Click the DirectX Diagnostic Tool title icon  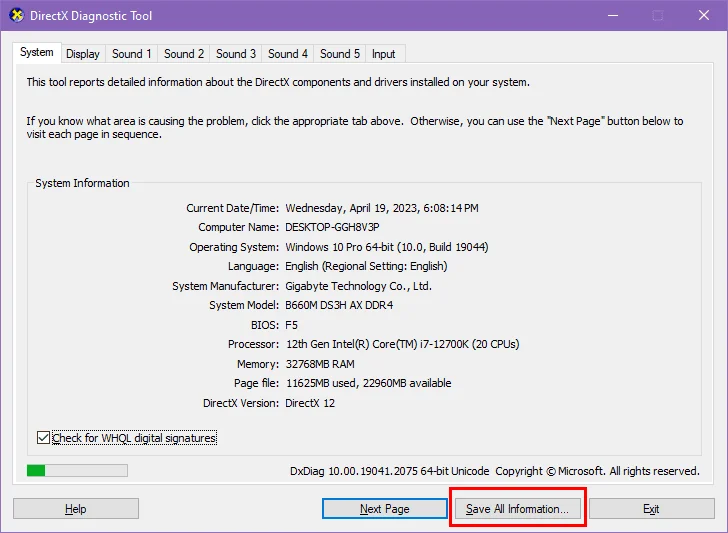coord(16,15)
